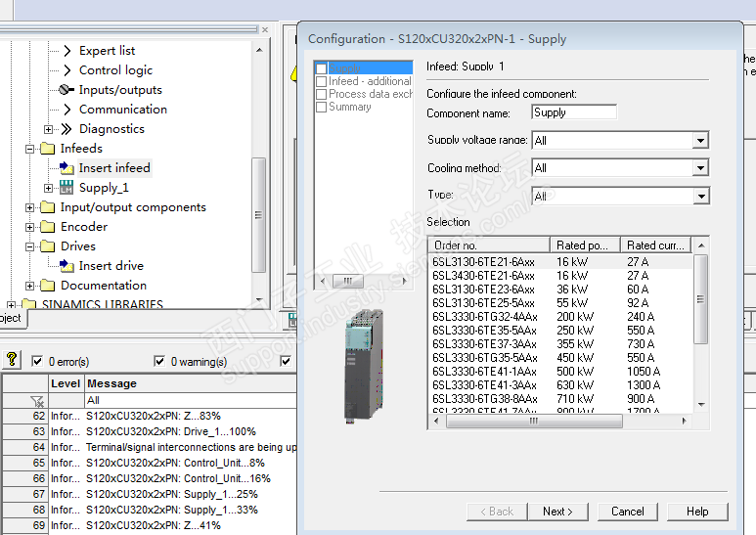Sort by Rated power column header
Viewport: 756px width, 535px height.
(585, 245)
